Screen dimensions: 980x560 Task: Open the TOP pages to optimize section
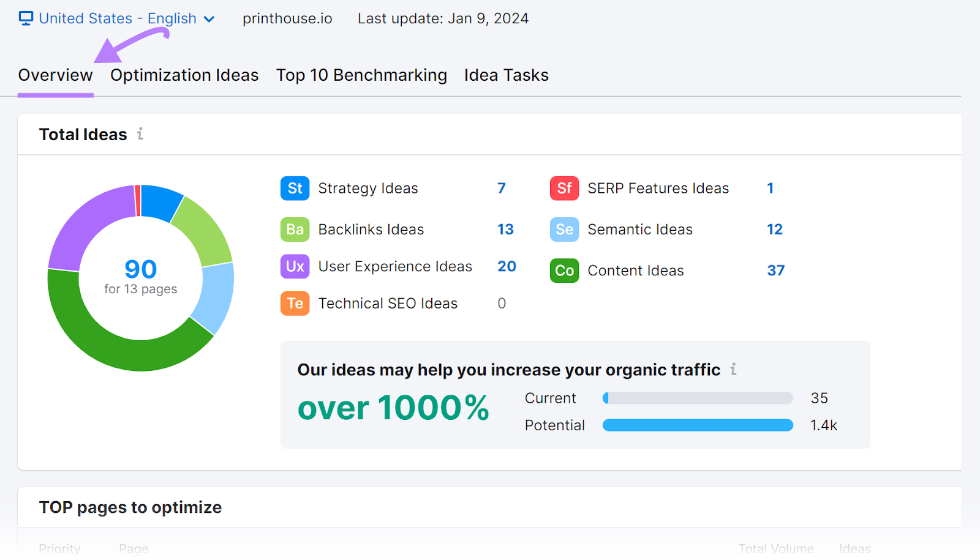(x=130, y=507)
